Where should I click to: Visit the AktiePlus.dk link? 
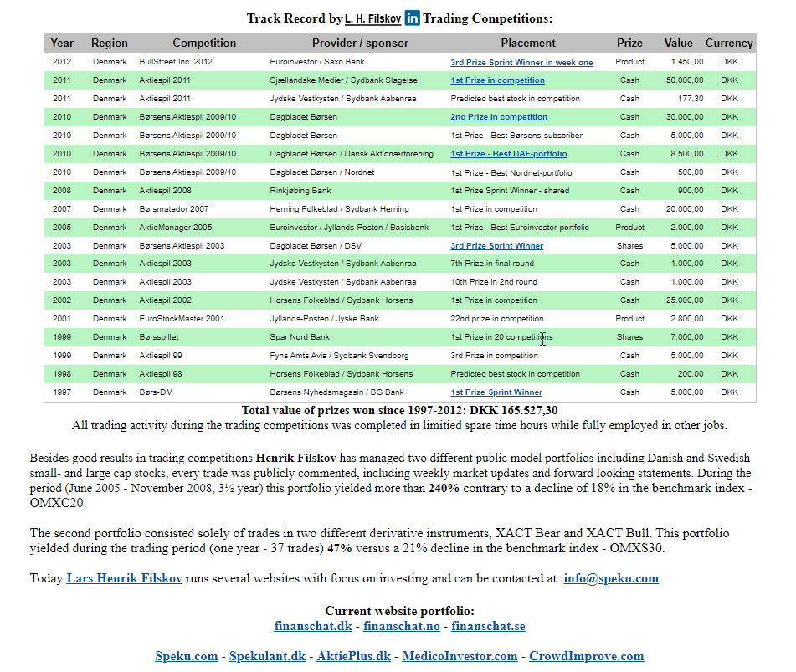point(354,656)
